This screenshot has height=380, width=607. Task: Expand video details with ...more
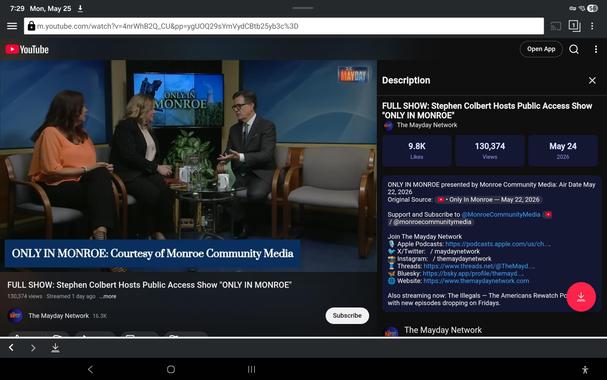107,296
